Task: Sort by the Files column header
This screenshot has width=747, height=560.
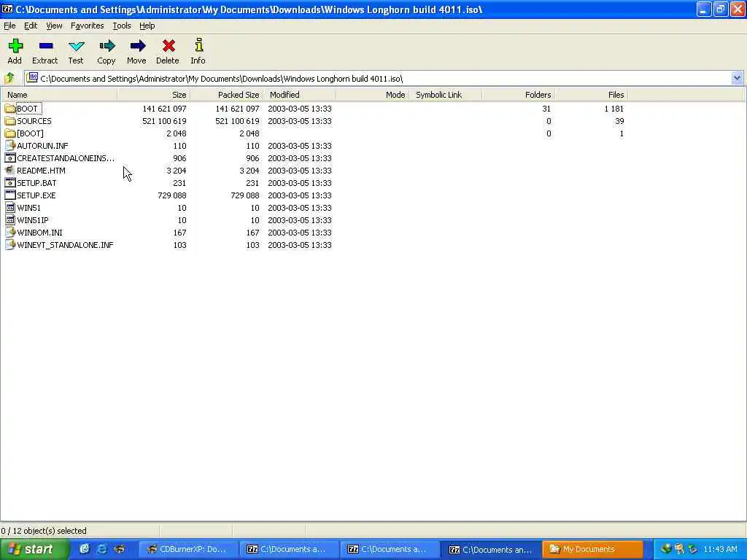Action: click(x=591, y=95)
